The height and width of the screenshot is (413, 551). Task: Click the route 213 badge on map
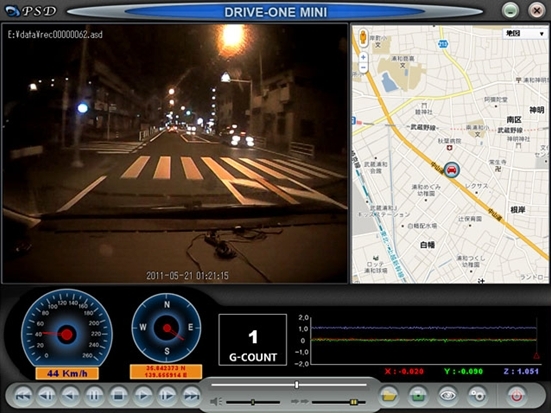point(443,44)
